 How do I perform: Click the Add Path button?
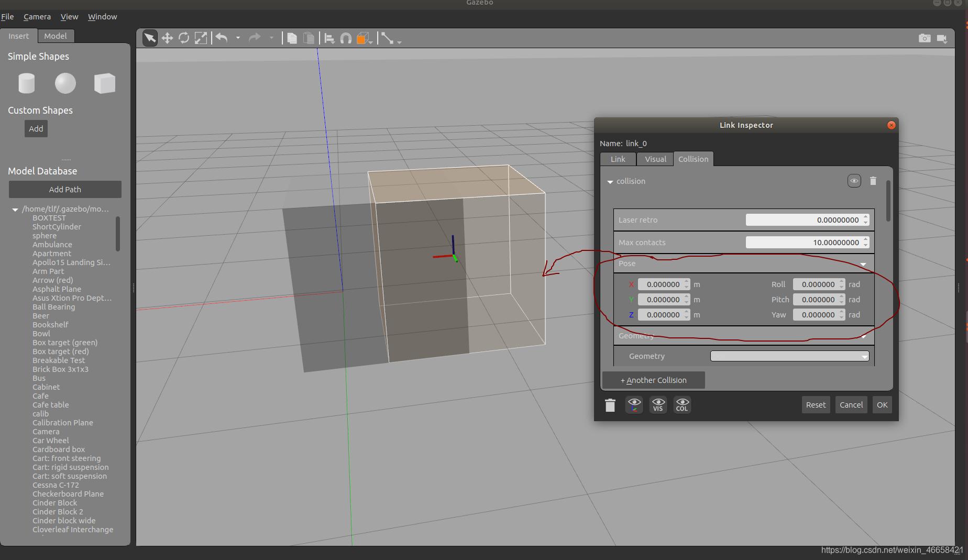click(65, 190)
